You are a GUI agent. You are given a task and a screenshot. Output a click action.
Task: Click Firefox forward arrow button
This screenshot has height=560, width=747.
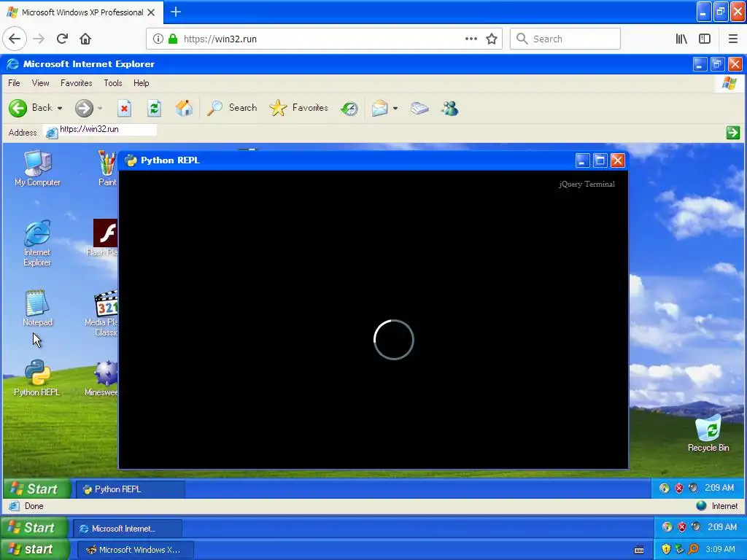(x=39, y=39)
